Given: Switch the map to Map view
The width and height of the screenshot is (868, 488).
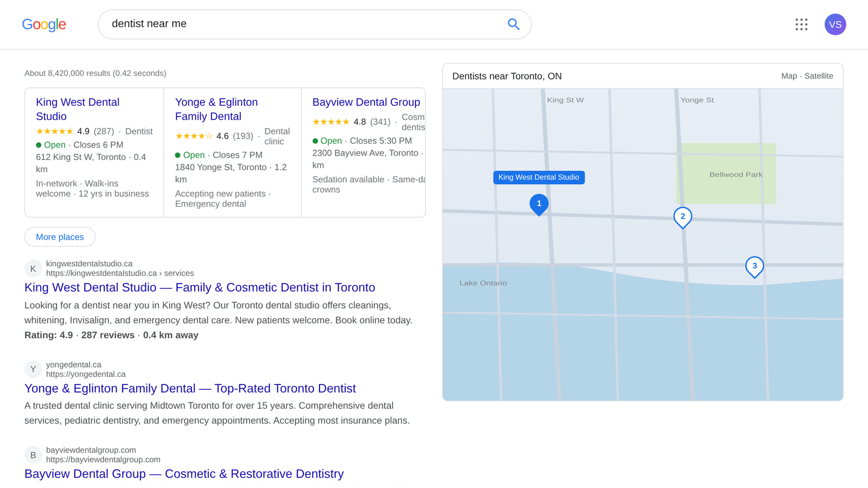Looking at the screenshot, I should [789, 76].
